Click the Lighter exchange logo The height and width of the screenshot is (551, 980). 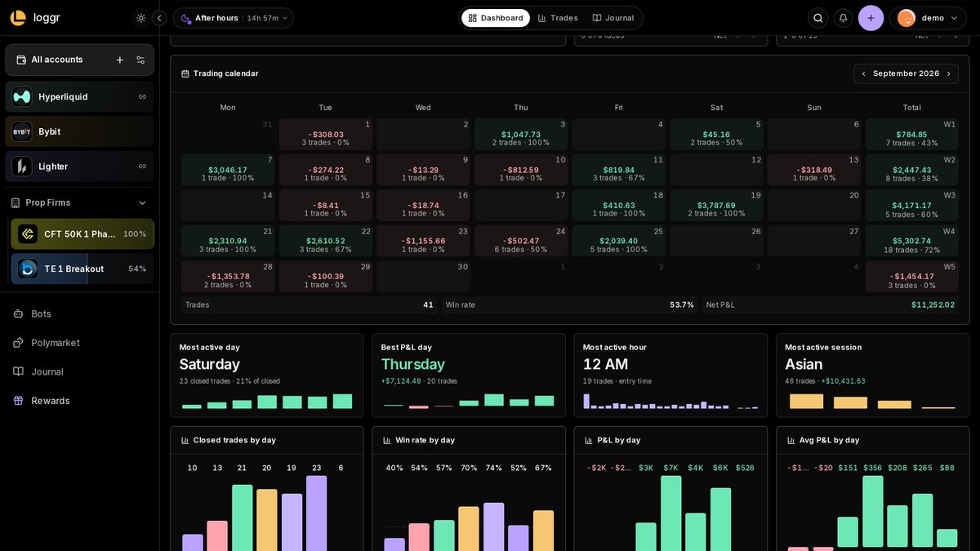click(x=22, y=167)
